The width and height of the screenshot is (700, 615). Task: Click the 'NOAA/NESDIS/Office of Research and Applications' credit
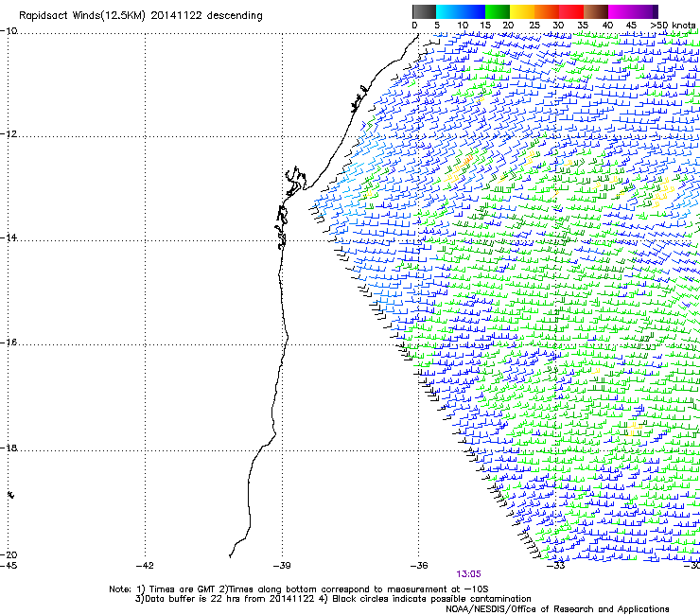point(557,609)
